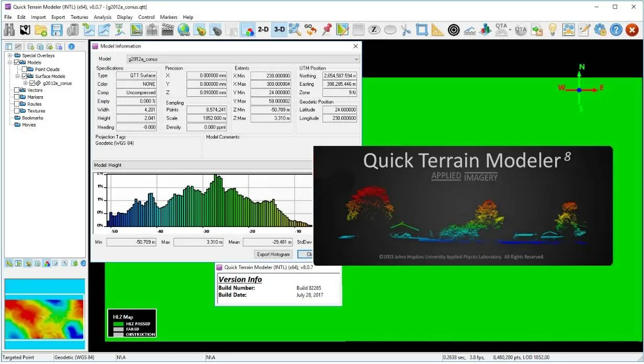Click the help icon in layer panel toolbar
This screenshot has width=644, height=364.
pyautogui.click(x=71, y=47)
